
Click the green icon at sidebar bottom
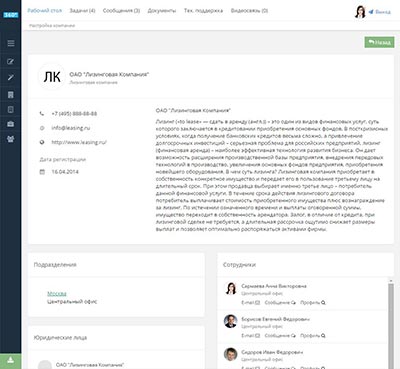11,361
